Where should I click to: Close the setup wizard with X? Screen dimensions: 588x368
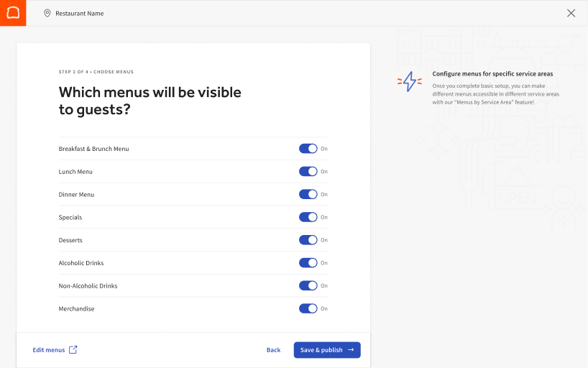point(571,13)
